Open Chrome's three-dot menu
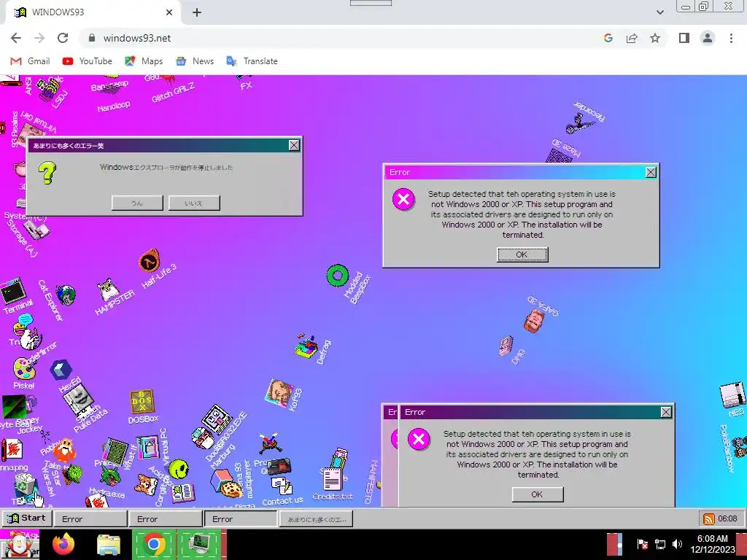Viewport: 747px width, 560px height. click(x=731, y=38)
